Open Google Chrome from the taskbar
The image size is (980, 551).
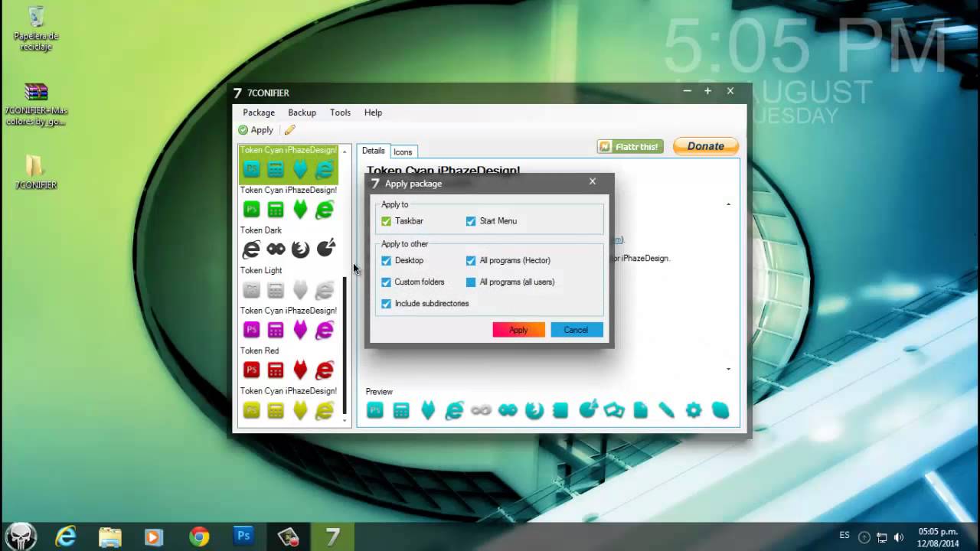199,536
